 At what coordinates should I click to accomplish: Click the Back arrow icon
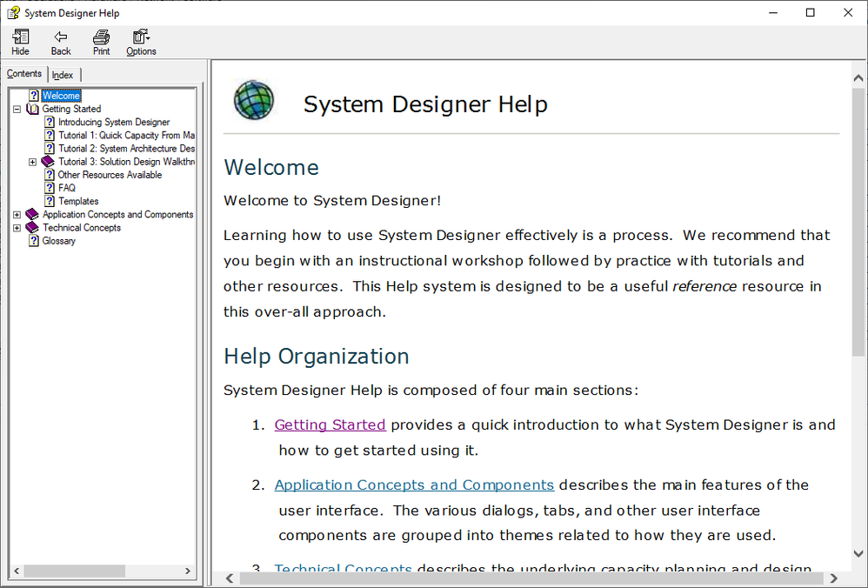(61, 37)
